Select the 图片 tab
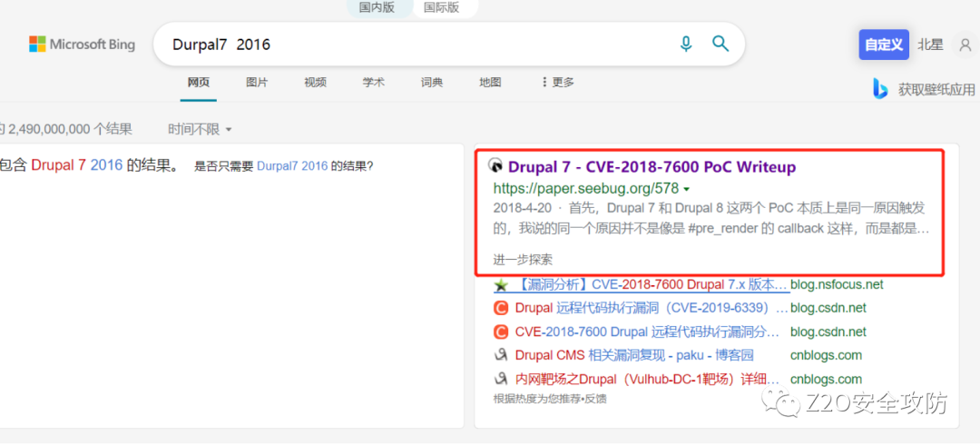 [257, 82]
